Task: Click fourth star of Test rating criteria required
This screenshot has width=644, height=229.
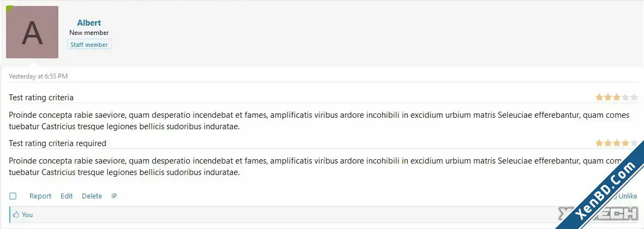Action: (x=625, y=143)
